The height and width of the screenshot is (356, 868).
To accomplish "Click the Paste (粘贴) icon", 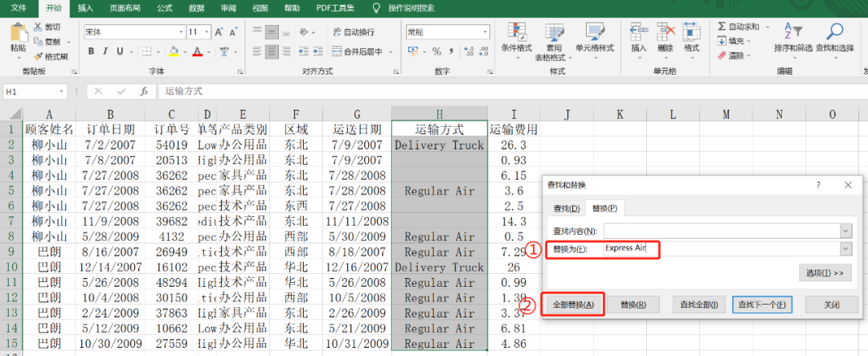I will [x=18, y=33].
